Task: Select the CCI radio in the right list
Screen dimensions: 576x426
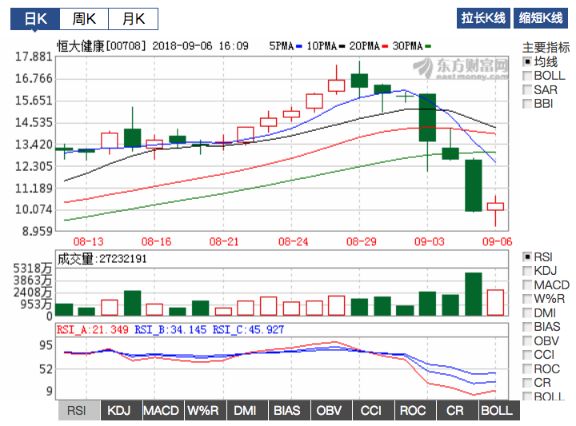Action: coord(527,355)
